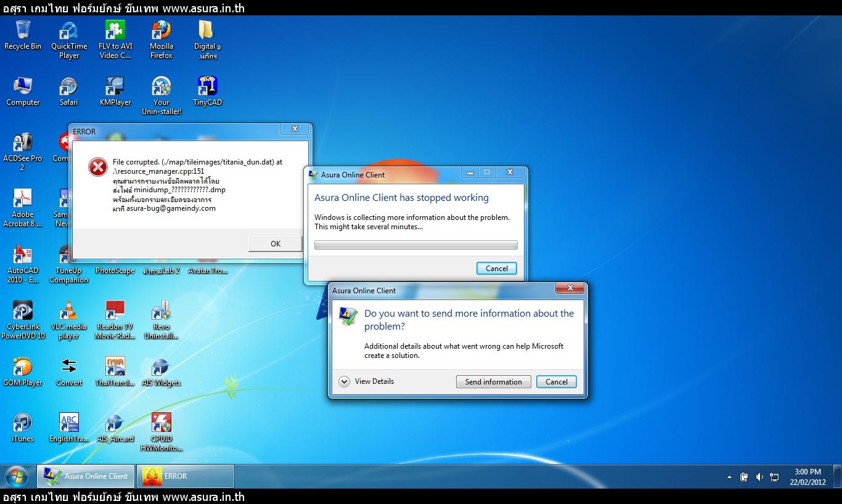
Task: Switch to ERROR taskbar item
Action: click(185, 476)
